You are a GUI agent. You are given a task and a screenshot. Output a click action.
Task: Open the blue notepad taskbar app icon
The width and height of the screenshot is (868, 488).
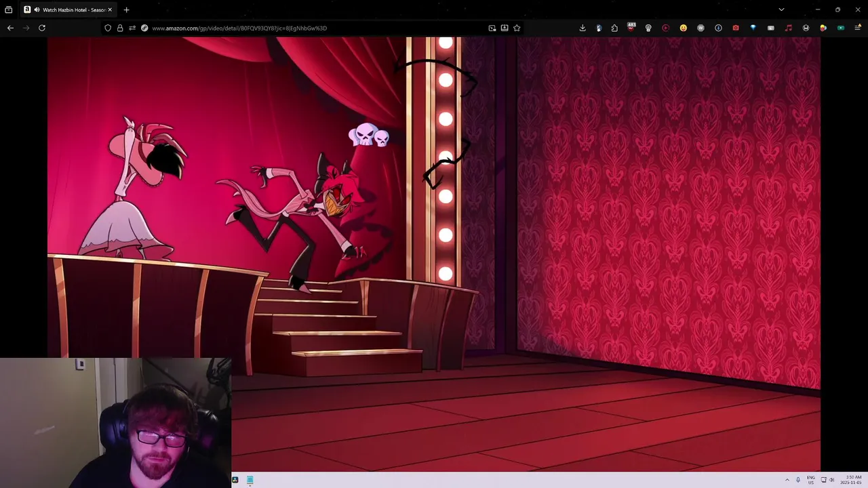(250, 480)
